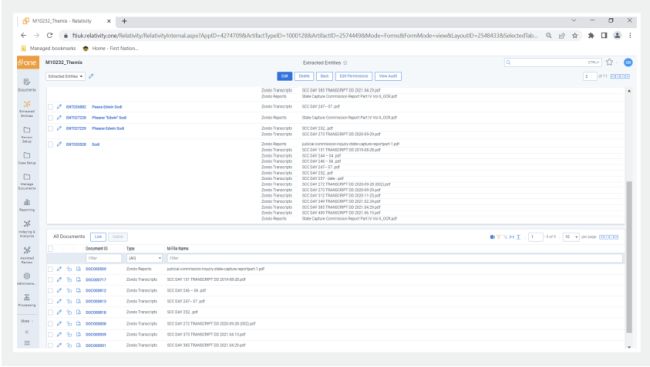The height and width of the screenshot is (367, 650).
Task: Bookmark this page with the star
Action: (x=575, y=36)
